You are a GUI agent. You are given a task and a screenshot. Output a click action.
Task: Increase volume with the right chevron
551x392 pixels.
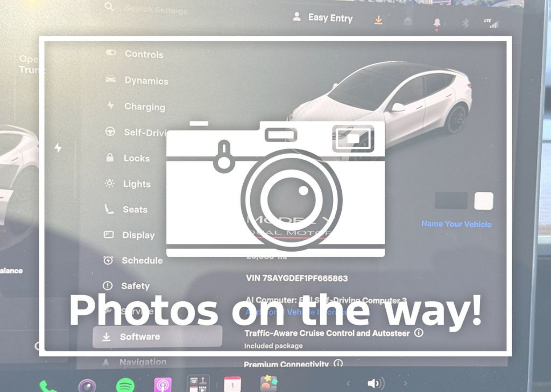[405, 383]
